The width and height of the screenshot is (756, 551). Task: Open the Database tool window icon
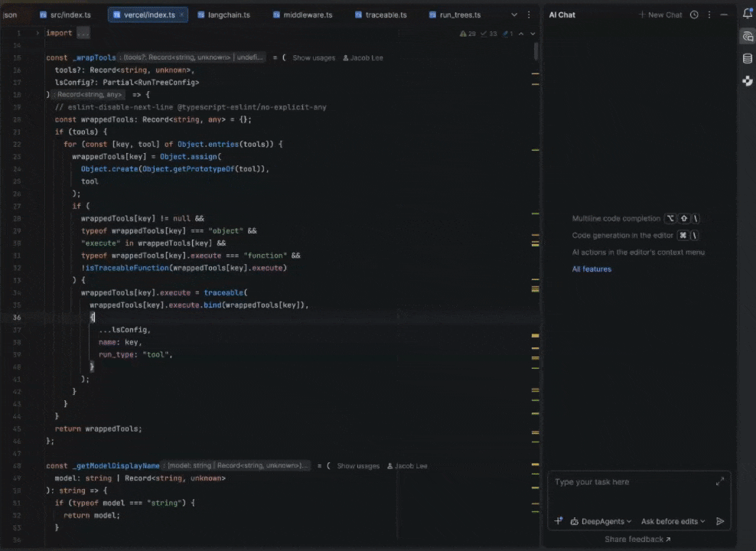(x=747, y=59)
